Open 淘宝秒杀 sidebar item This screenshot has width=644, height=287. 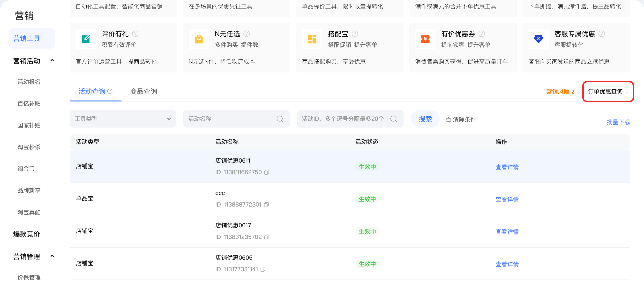(x=29, y=147)
